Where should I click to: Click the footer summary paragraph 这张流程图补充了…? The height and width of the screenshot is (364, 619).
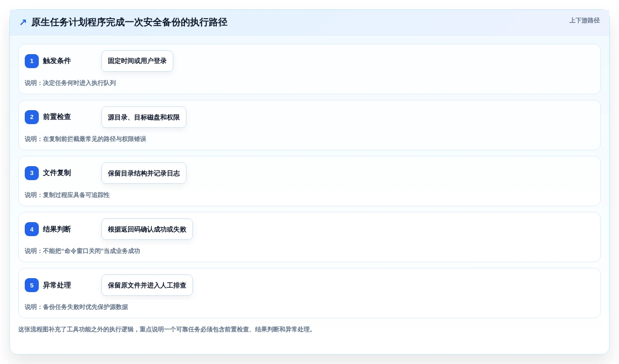[x=167, y=329]
